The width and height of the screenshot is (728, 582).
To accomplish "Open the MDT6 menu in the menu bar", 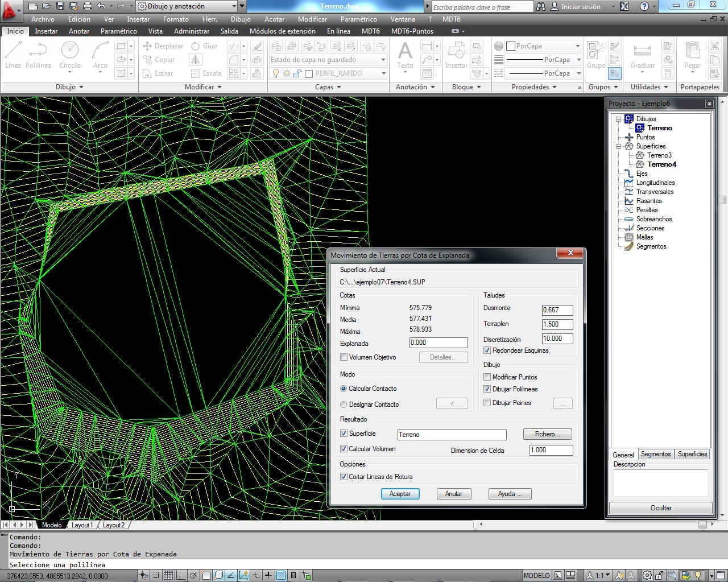I will (x=451, y=19).
